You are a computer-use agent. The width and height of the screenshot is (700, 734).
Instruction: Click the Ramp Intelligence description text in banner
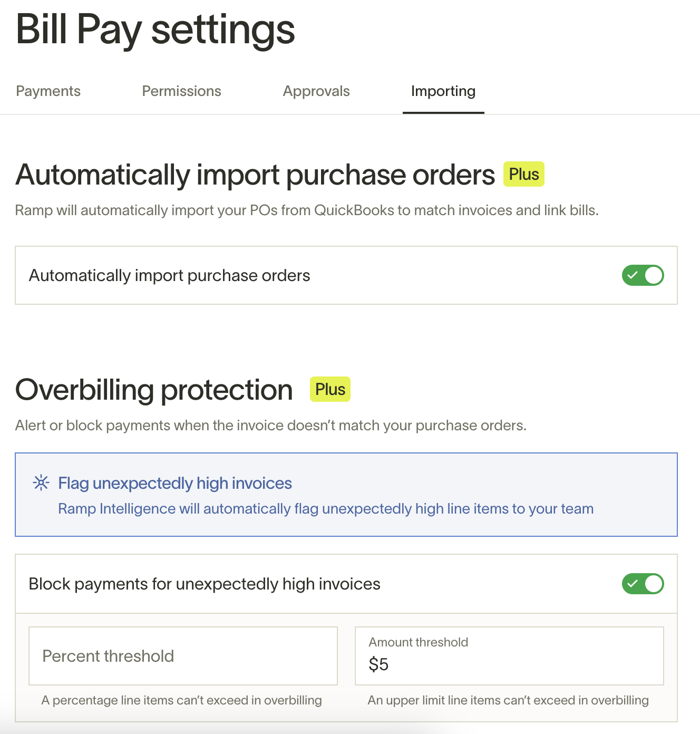pyautogui.click(x=326, y=509)
